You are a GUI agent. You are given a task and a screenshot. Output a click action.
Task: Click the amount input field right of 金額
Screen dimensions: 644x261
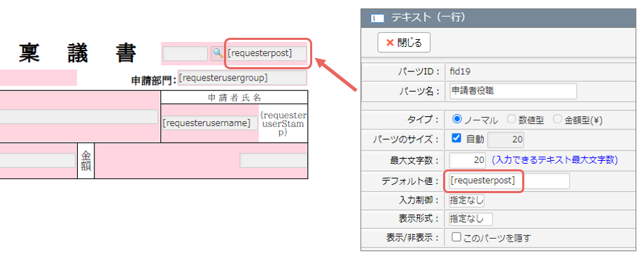coord(274,160)
